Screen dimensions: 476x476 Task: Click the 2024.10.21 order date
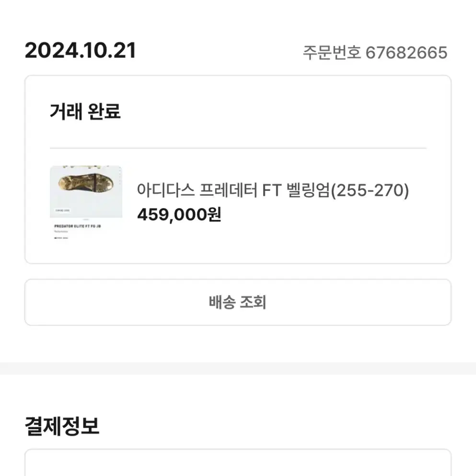coord(81,50)
